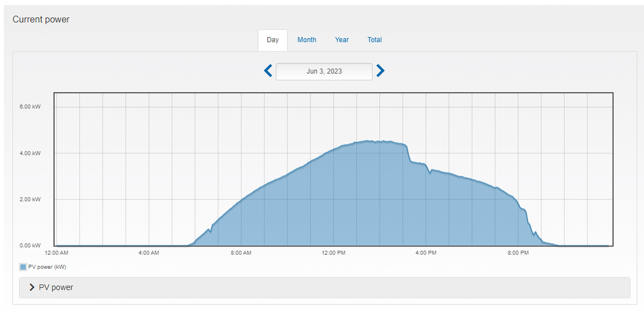The width and height of the screenshot is (644, 312).
Task: Open the Total tab
Action: point(374,40)
